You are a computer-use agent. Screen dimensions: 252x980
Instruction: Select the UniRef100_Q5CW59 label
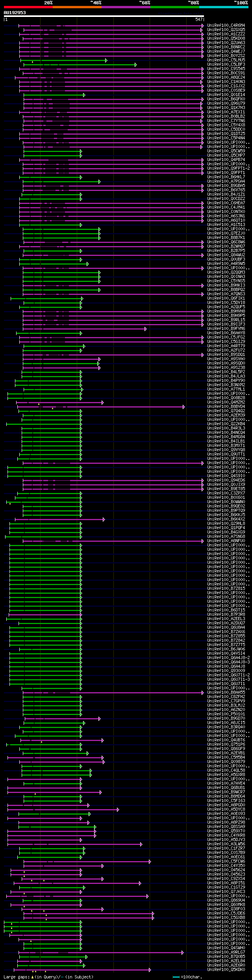[226, 151]
